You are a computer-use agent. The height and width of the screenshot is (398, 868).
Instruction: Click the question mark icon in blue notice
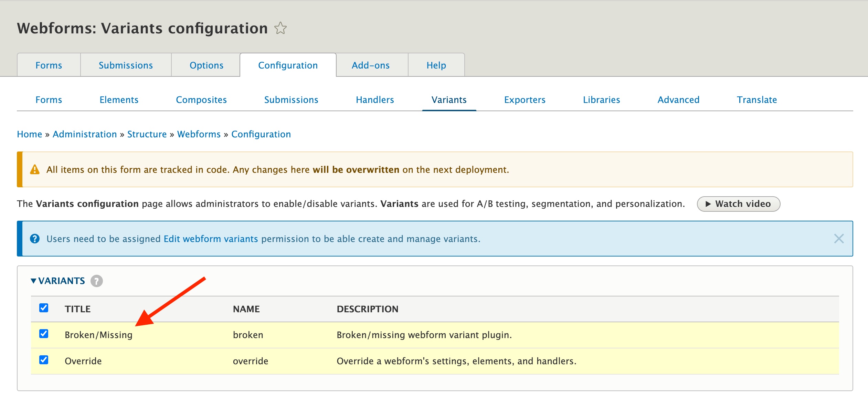pos(35,238)
